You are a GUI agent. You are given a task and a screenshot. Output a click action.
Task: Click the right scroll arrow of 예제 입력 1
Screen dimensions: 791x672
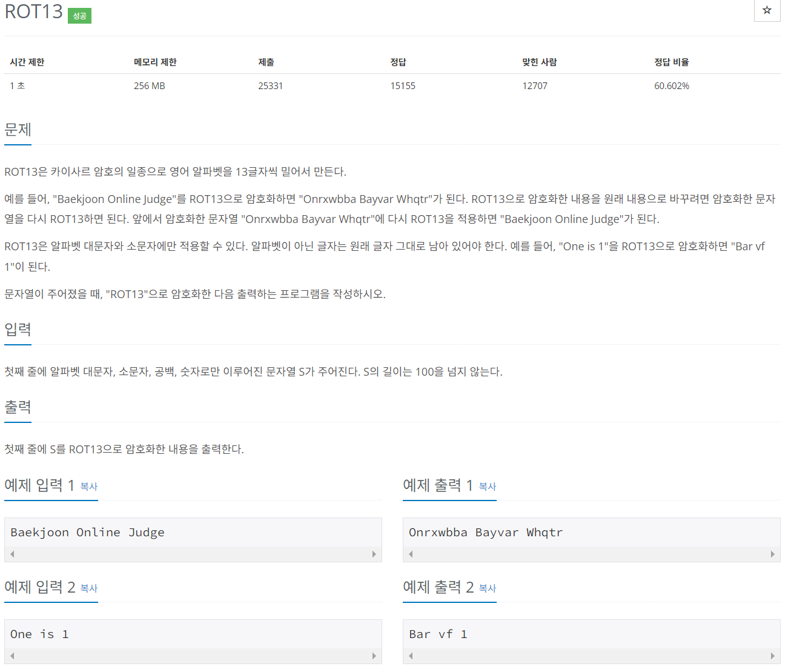coord(374,554)
